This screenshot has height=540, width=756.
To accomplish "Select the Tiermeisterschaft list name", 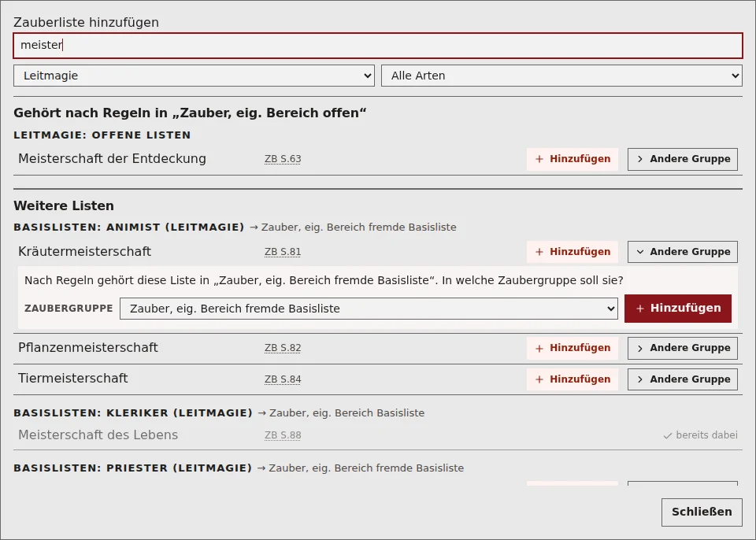I will pos(72,379).
